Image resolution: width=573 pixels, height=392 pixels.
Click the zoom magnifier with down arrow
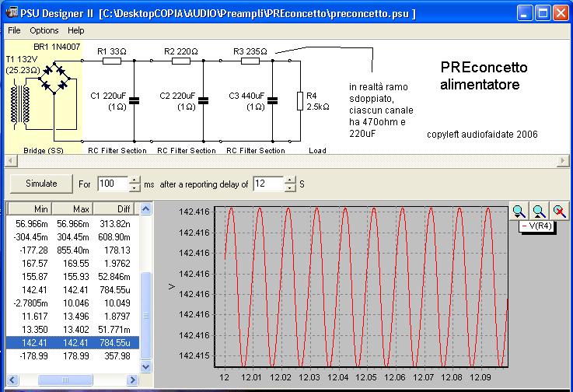click(x=519, y=211)
